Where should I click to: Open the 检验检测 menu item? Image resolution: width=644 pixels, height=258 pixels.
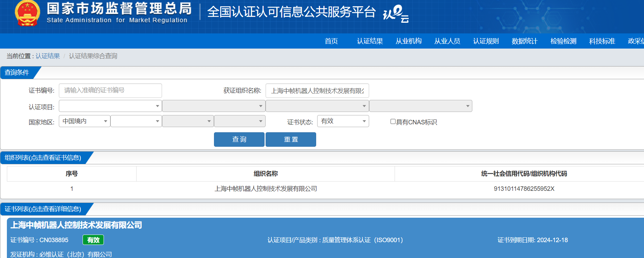click(x=563, y=41)
